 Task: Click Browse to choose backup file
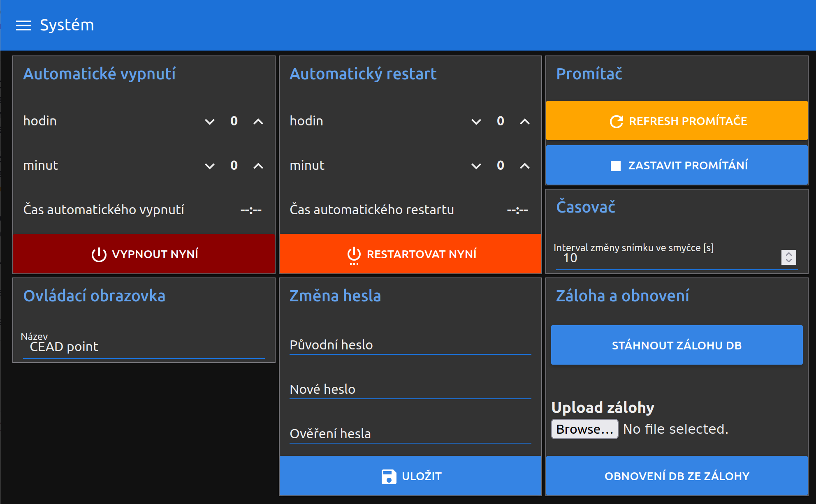point(584,429)
